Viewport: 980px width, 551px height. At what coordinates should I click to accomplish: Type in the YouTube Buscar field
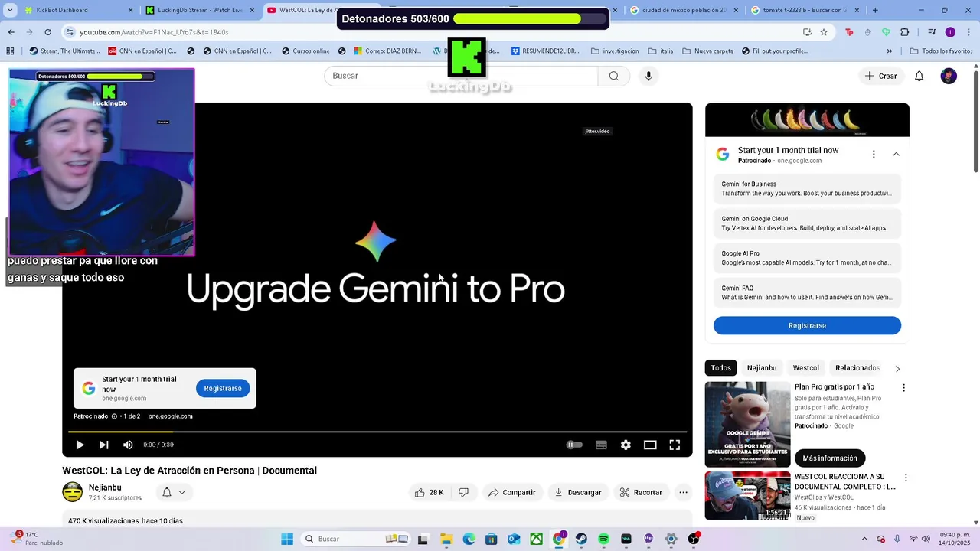pos(461,76)
